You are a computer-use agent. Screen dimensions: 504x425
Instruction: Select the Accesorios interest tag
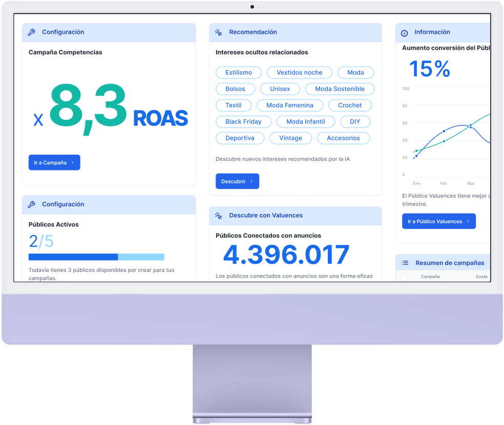tap(343, 138)
